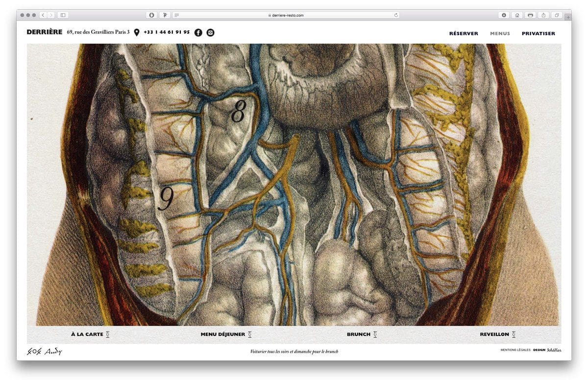Click glass icon next to MENU DÉJEUNER
The image size is (588, 384).
click(x=249, y=335)
